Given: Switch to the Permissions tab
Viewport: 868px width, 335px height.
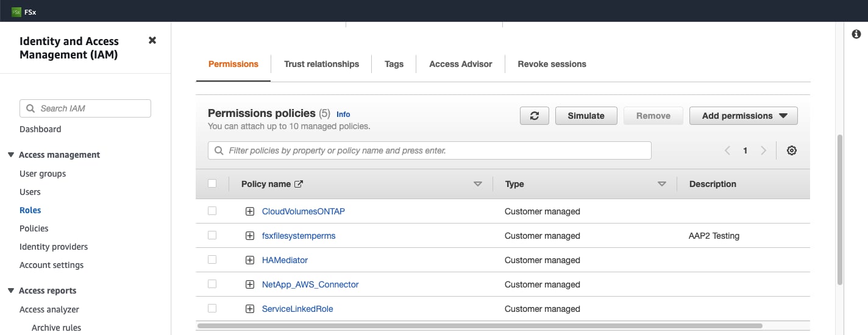Looking at the screenshot, I should [233, 64].
